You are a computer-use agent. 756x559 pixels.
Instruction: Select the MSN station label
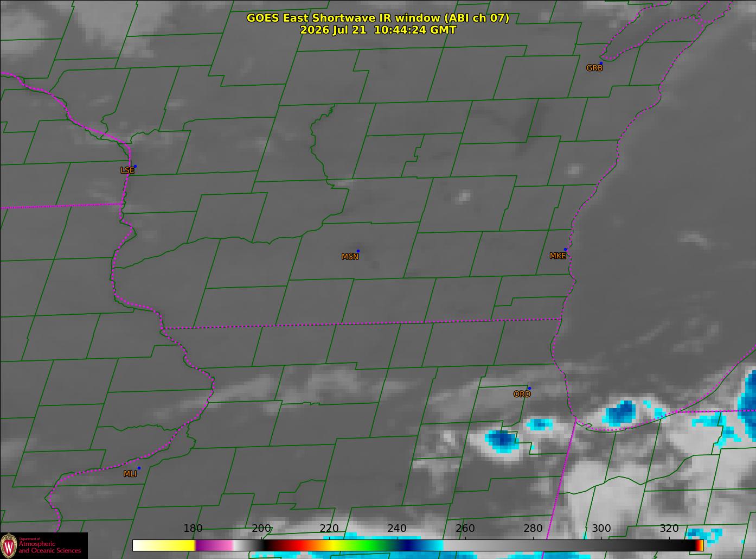pos(350,257)
